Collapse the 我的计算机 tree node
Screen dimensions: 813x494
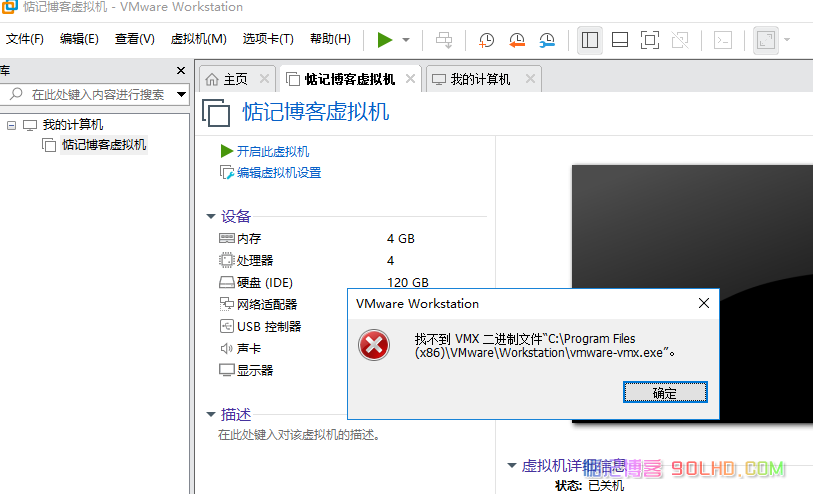[x=11, y=125]
